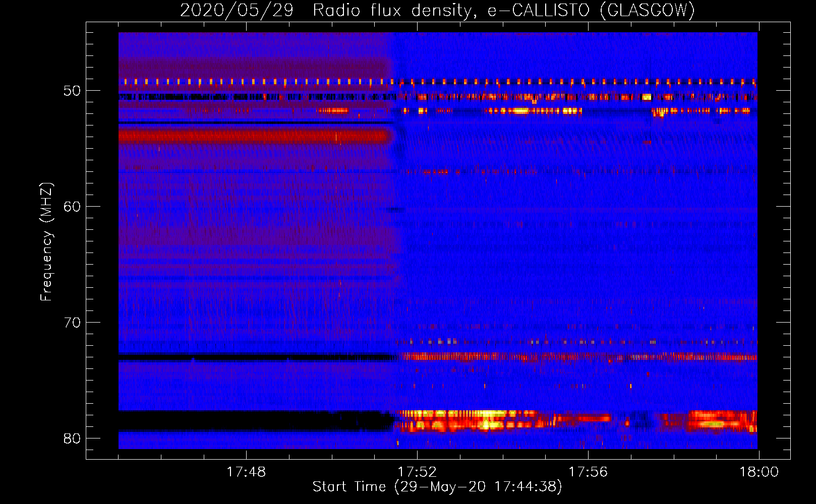
Task: Click the "Frequency (MHZ)" axis label
Action: point(46,242)
